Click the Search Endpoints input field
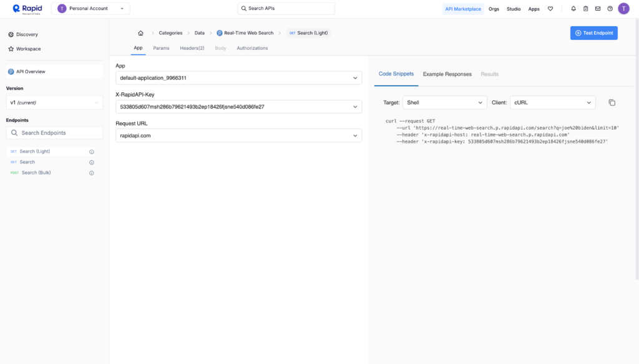639x364 pixels. point(55,133)
